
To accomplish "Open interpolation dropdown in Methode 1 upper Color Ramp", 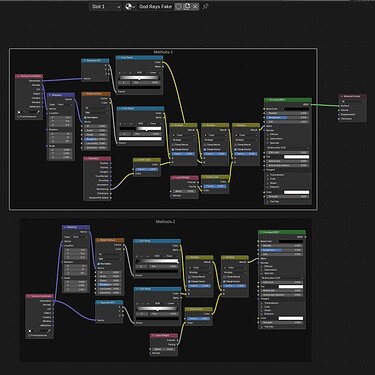I will point(153,72).
